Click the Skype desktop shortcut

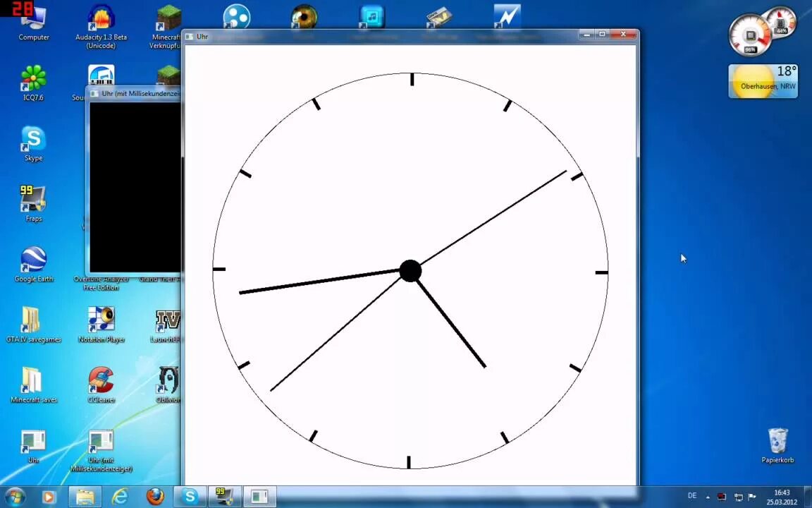34,144
